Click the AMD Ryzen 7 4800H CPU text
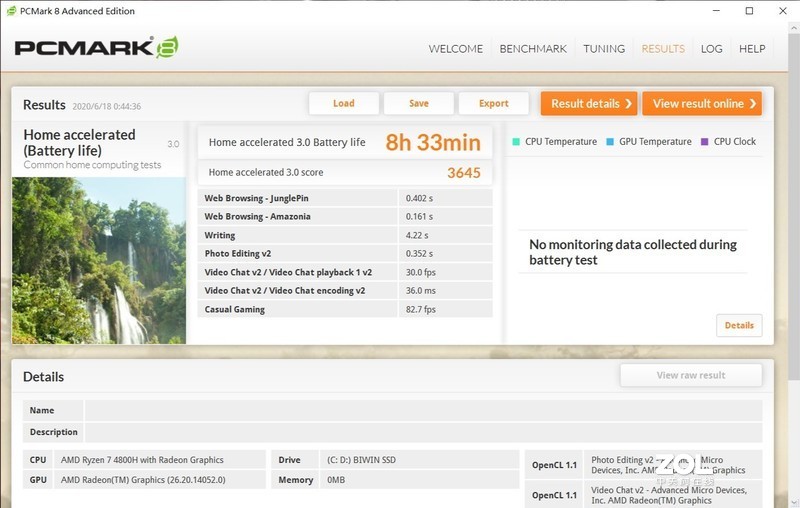Image resolution: width=800 pixels, height=508 pixels. (x=142, y=460)
